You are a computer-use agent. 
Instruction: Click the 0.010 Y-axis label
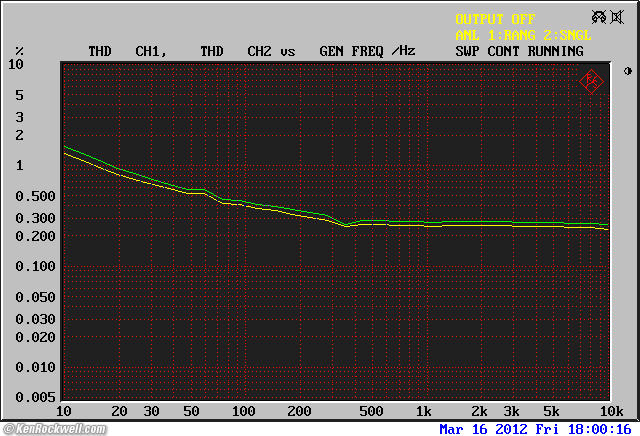click(x=35, y=367)
